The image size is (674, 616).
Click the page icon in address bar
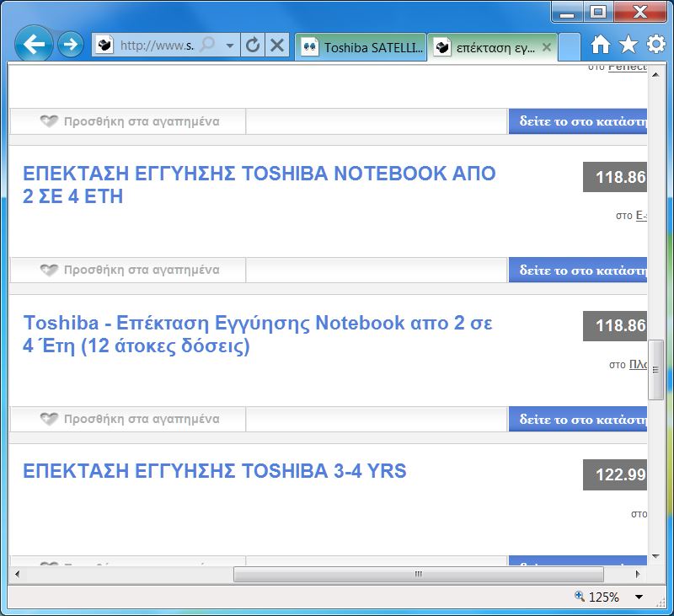104,45
